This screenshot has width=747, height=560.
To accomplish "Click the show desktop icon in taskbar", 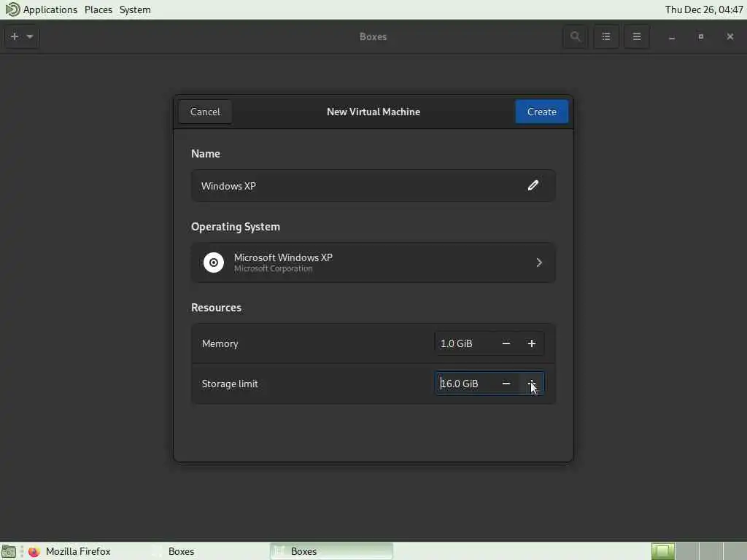I will click(9, 551).
